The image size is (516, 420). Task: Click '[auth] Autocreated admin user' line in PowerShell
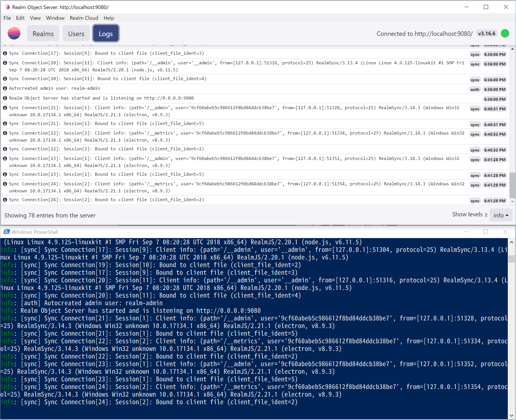pos(81,303)
